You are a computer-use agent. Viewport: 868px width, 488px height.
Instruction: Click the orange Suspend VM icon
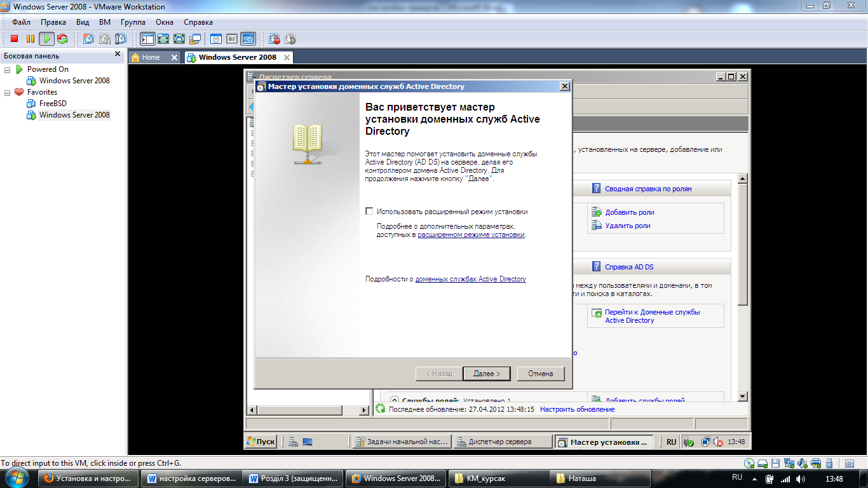(30, 39)
